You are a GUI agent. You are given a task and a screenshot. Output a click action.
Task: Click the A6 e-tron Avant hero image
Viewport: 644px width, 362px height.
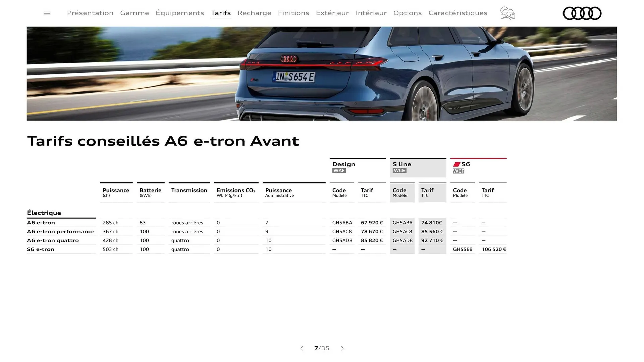tap(322, 74)
